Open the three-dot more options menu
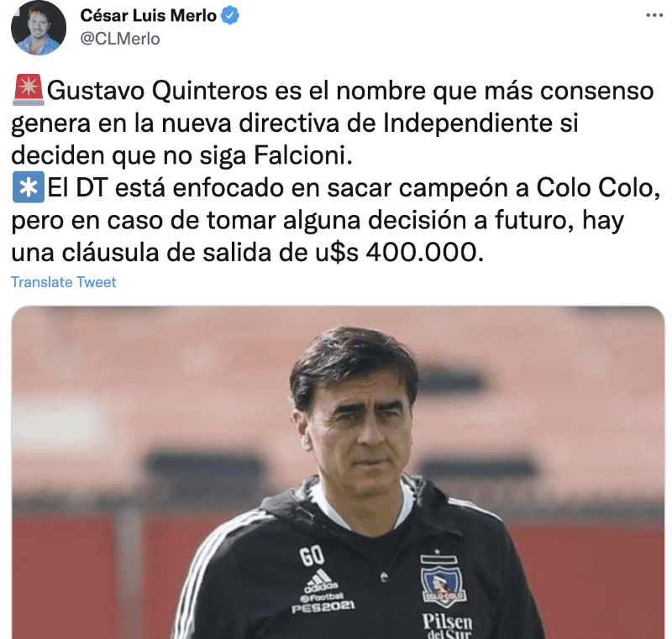Image resolution: width=672 pixels, height=639 pixels. tap(654, 15)
